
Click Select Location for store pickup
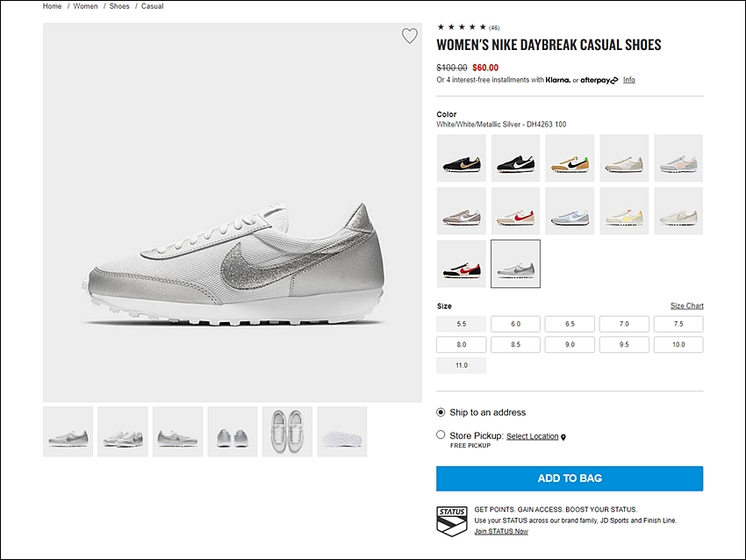tap(532, 436)
